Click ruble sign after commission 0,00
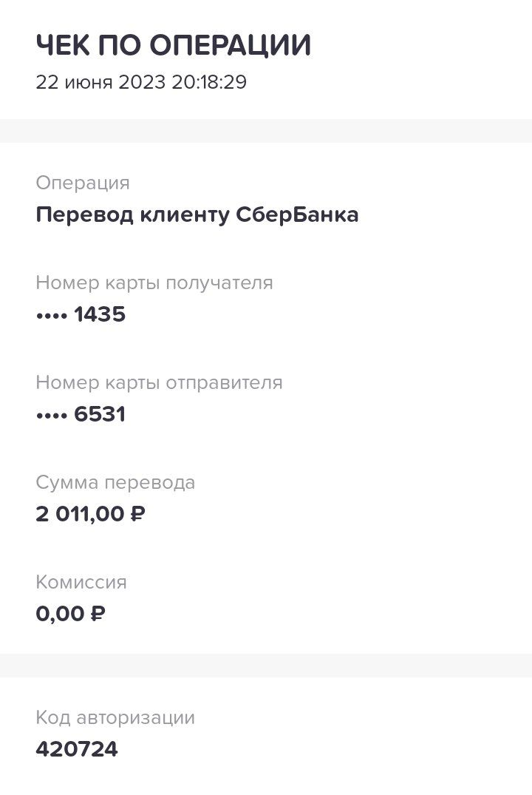 point(98,614)
